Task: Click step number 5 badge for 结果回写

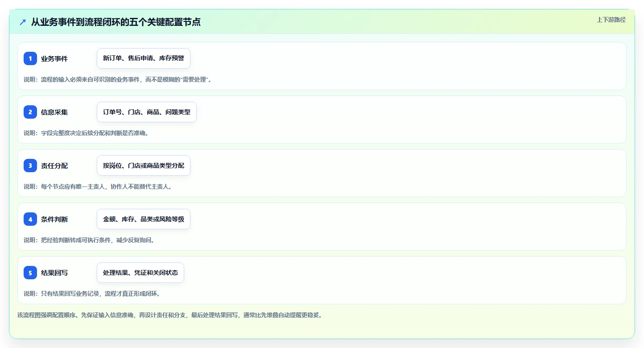Action: coord(30,273)
